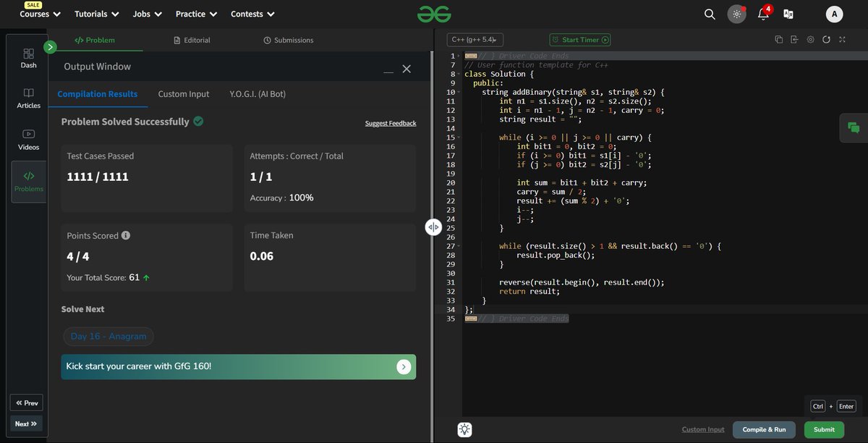Viewport: 868px width, 443px height.
Task: Reset code with the refresh icon
Action: 826,40
